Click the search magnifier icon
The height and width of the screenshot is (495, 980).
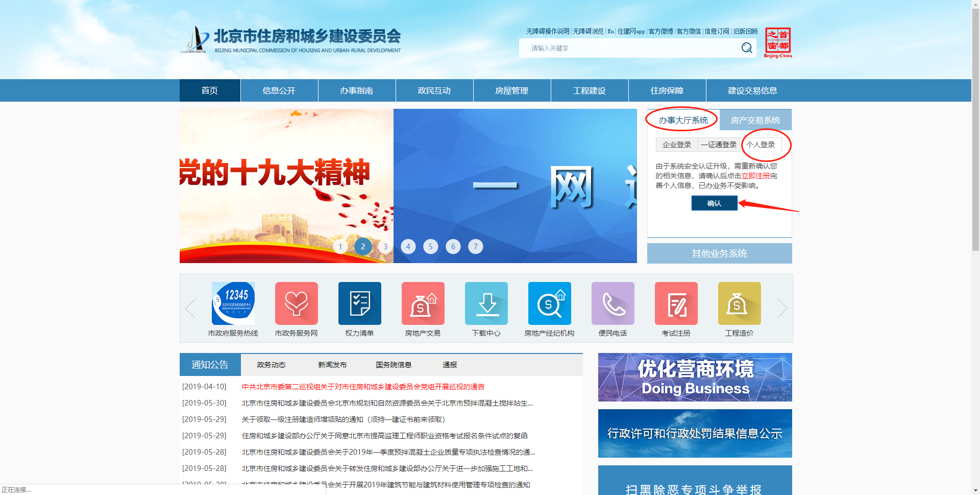click(746, 48)
